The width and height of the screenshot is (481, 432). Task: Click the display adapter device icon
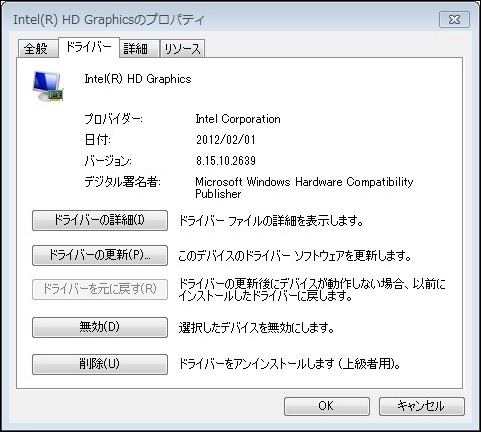click(x=48, y=86)
